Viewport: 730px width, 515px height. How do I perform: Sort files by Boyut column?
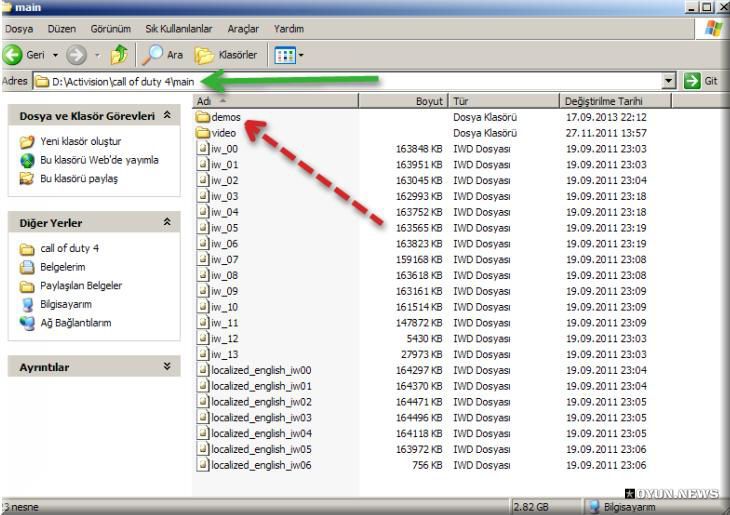(403, 101)
